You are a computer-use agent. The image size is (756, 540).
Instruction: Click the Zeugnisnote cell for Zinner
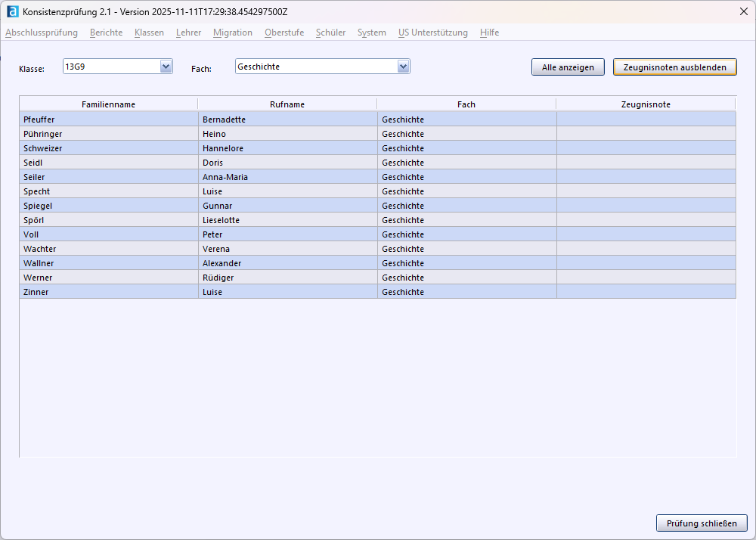[x=646, y=292]
